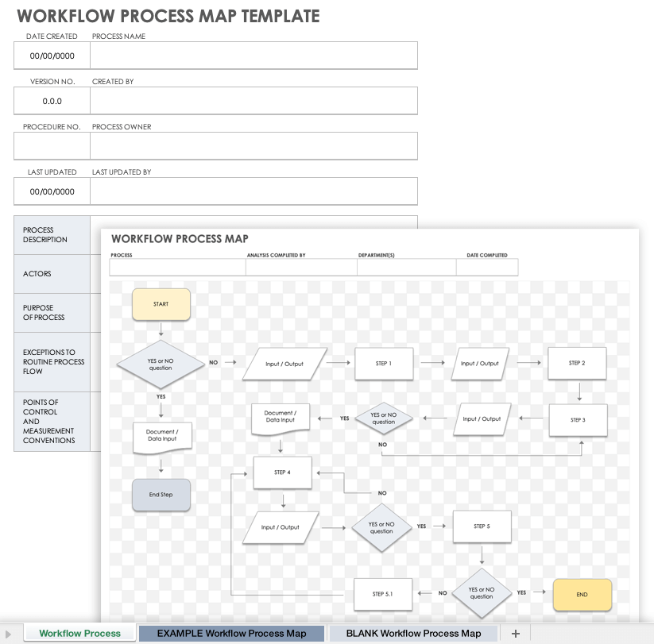Viewport: 654px width, 644px height.
Task: Click the sheet tab scroll arrow
Action: pyautogui.click(x=8, y=634)
